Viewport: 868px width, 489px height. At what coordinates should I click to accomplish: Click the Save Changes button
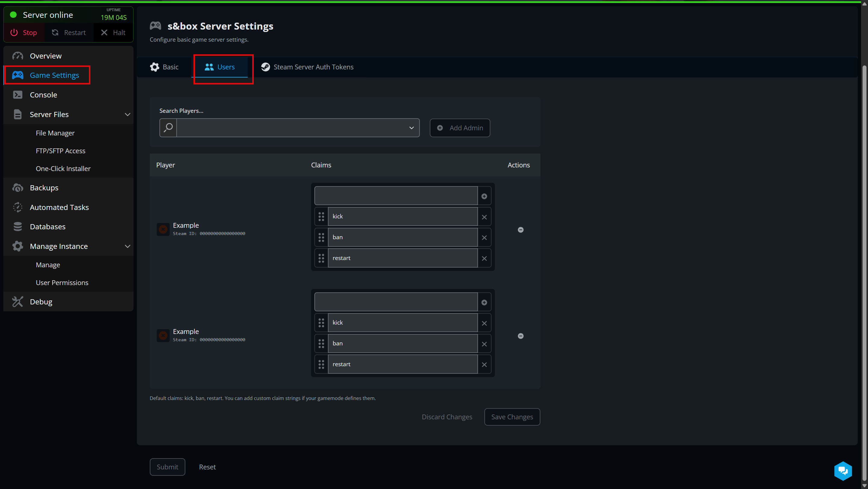512,417
